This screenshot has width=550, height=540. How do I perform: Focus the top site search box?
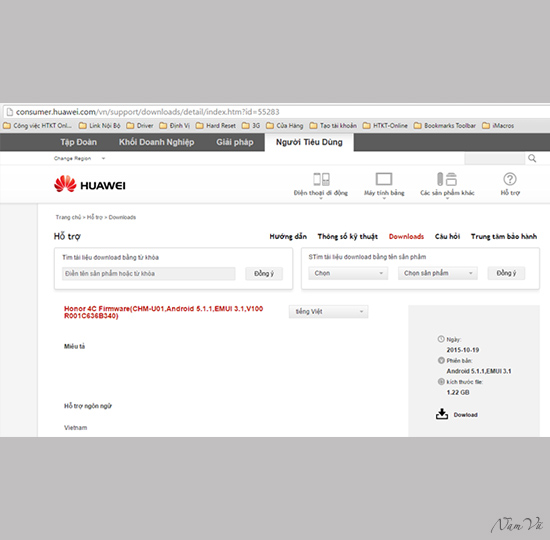(494, 159)
